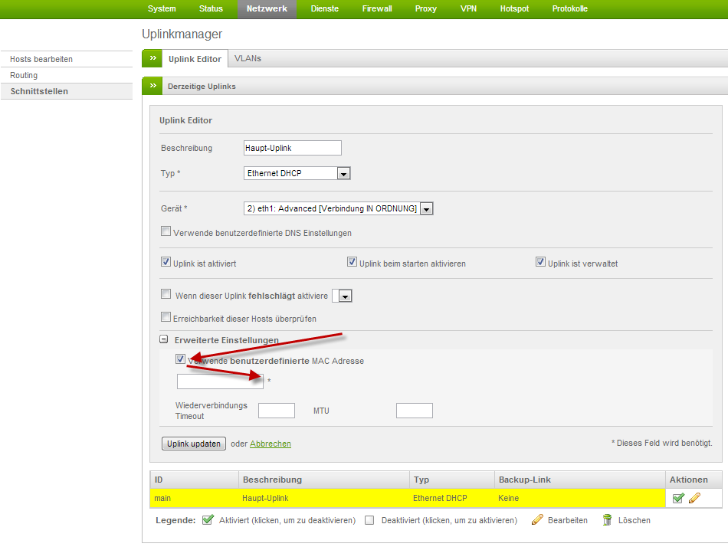Switch to the VLANs tab
The image size is (728, 560).
tap(248, 59)
